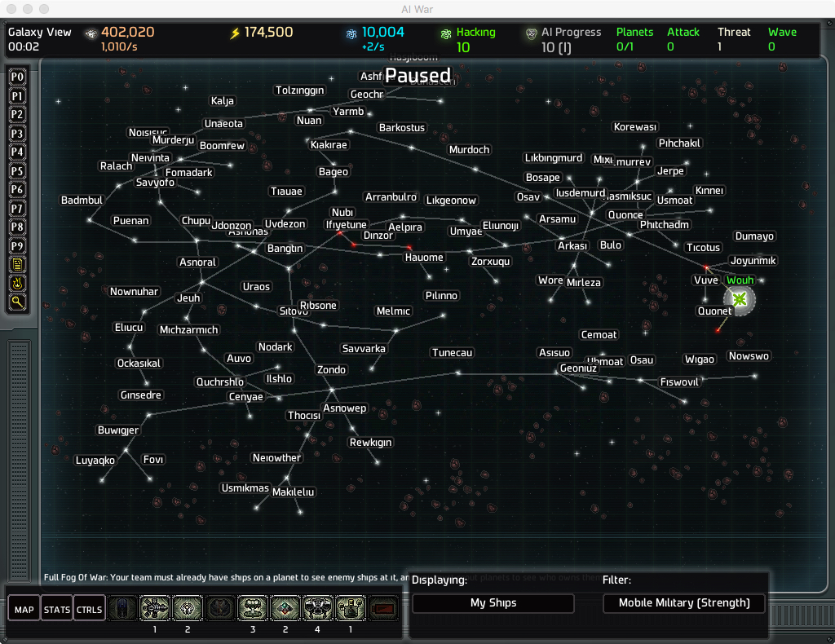The width and height of the screenshot is (835, 644).
Task: Select the ship icon labeled 4
Action: tap(318, 608)
